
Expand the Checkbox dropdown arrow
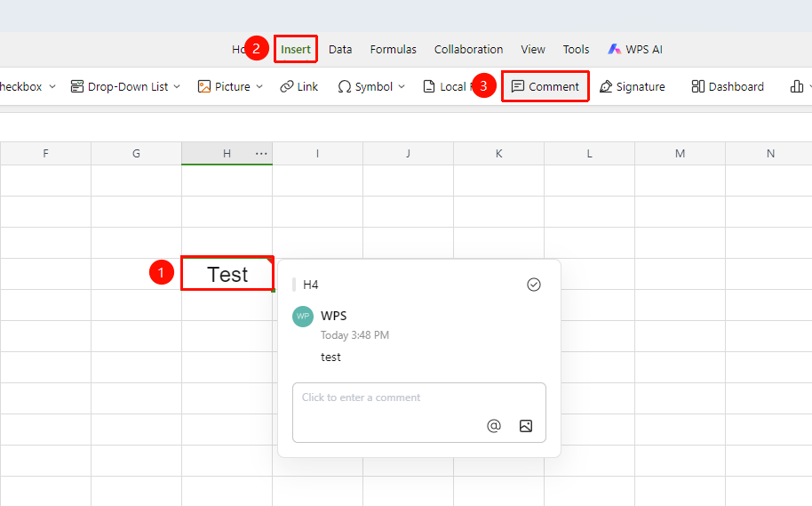[52, 86]
